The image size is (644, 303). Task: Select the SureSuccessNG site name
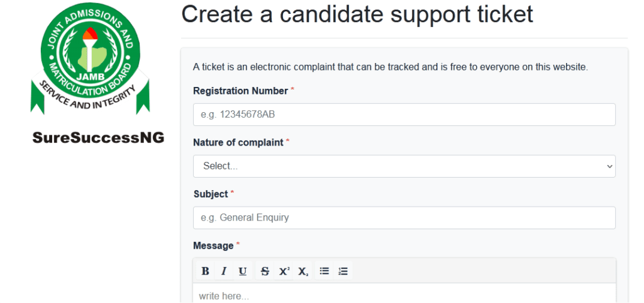pyautogui.click(x=98, y=138)
